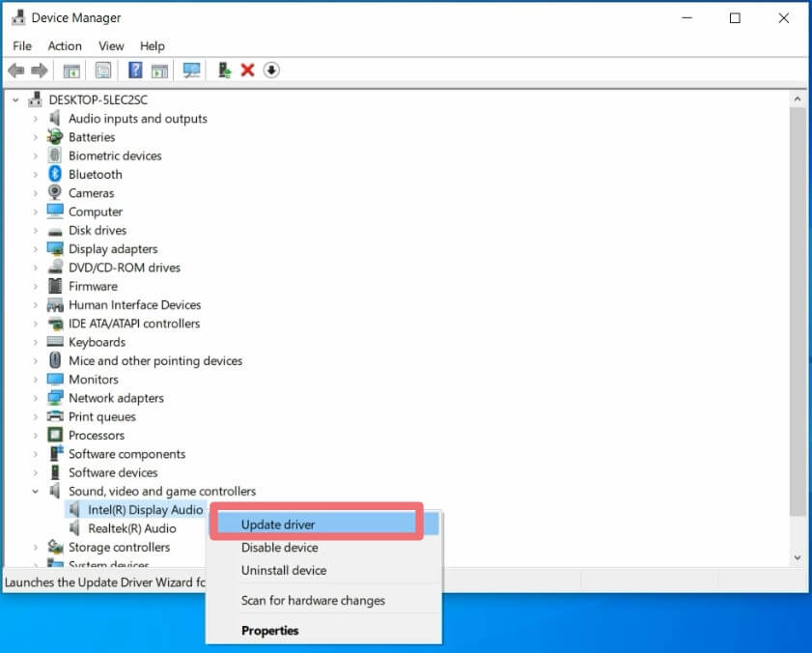Click the red X Uninstall device icon

pyautogui.click(x=247, y=70)
